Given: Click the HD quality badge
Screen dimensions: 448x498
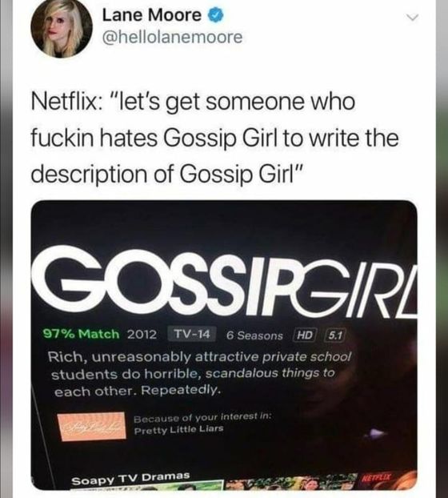Looking at the screenshot, I should click(304, 335).
